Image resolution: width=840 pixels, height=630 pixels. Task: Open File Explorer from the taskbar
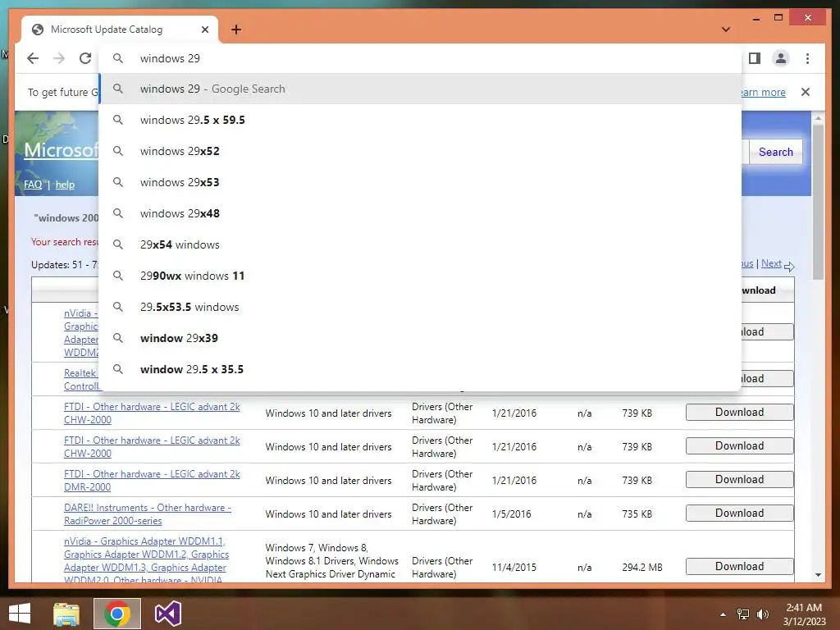(66, 614)
